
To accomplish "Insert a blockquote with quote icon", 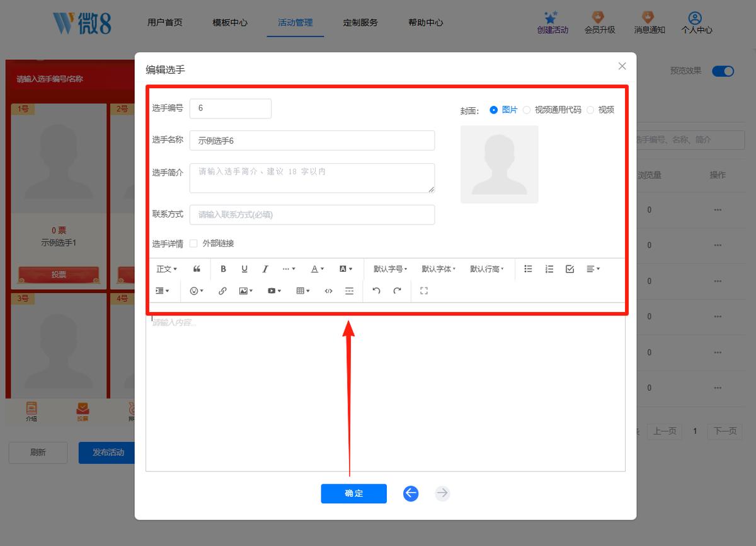I will [197, 269].
